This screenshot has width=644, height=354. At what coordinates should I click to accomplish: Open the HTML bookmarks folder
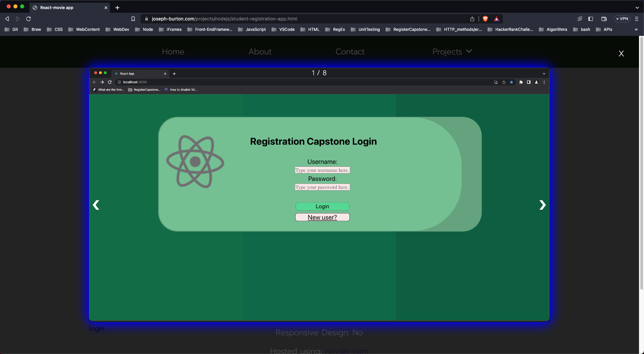310,30
